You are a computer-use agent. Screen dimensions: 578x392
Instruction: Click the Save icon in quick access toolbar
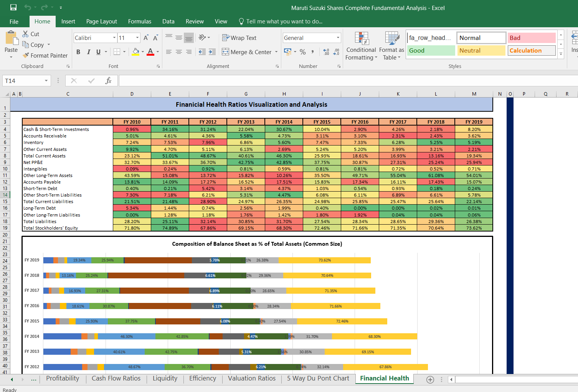tap(13, 7)
